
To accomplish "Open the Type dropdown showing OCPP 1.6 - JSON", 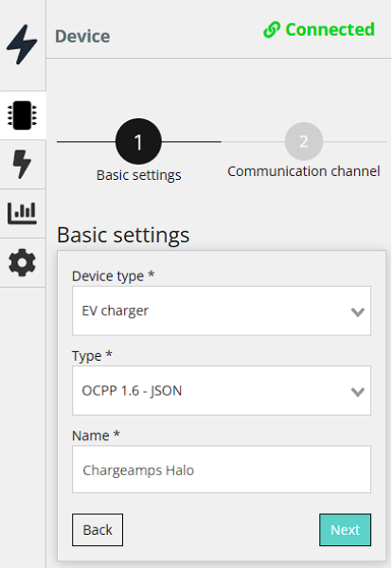I will pyautogui.click(x=222, y=390).
